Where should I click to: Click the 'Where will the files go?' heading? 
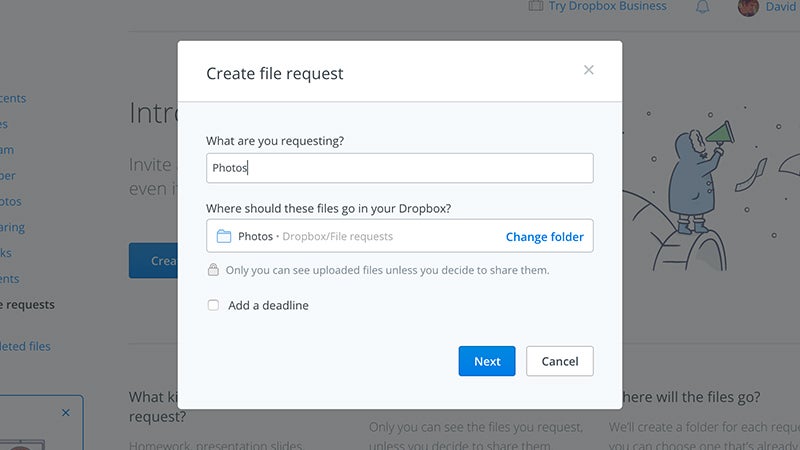(x=691, y=397)
